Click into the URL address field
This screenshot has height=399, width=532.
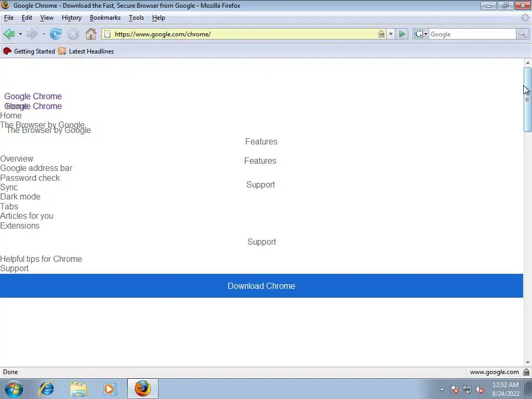(x=244, y=34)
